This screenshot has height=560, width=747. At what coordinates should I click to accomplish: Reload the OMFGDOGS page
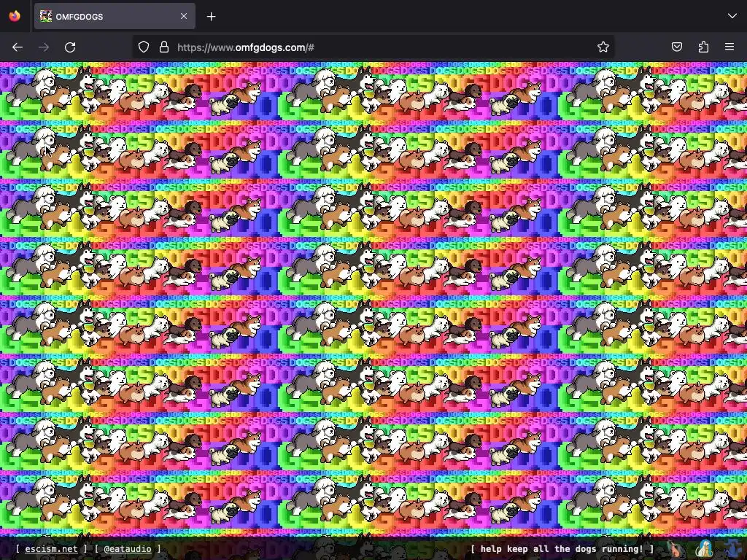(x=70, y=47)
